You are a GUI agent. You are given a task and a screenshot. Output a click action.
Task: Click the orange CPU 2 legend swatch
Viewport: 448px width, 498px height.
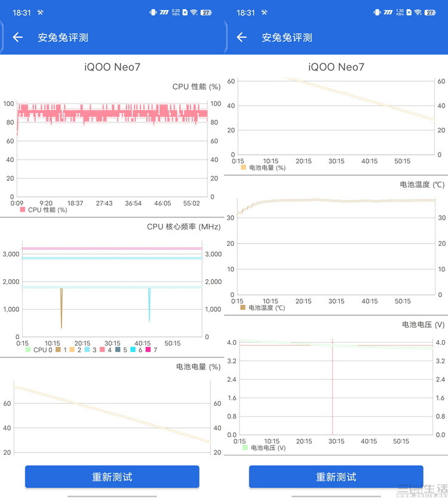pyautogui.click(x=72, y=350)
